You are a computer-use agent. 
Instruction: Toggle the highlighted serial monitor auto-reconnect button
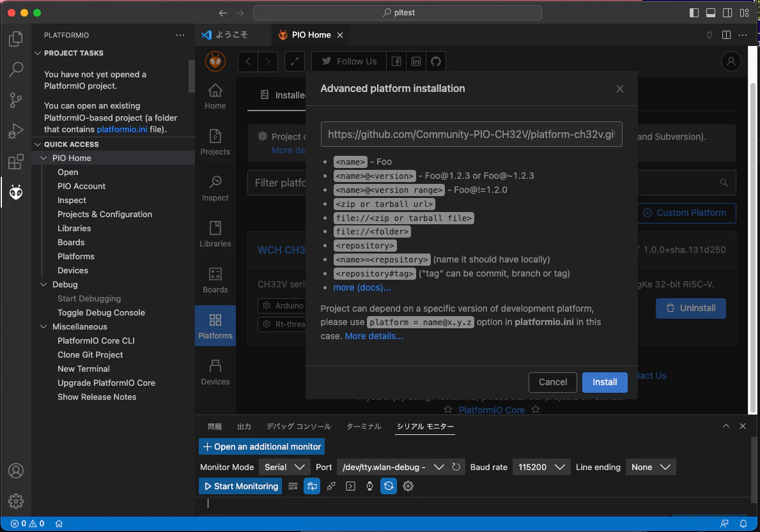click(389, 486)
